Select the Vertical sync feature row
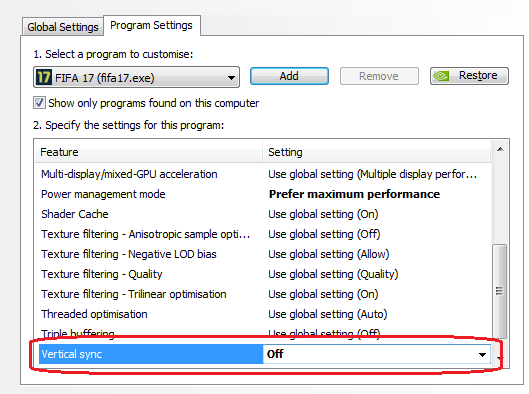529x394 pixels. 151,354
